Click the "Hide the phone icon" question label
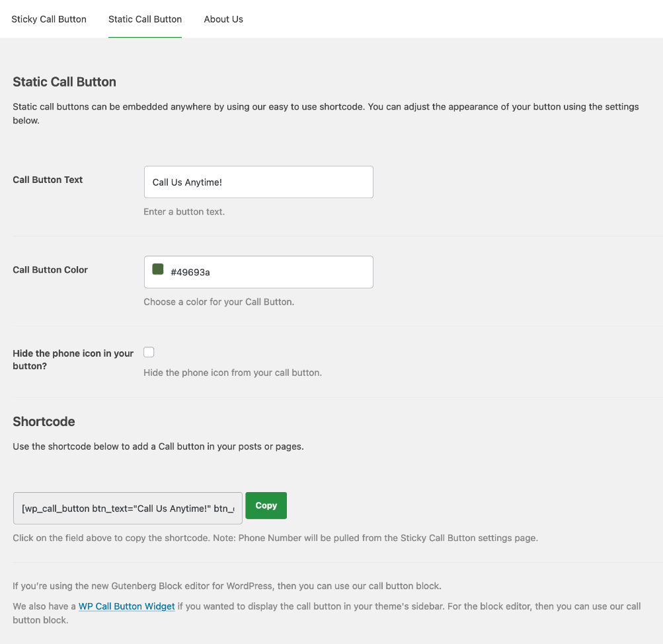The width and height of the screenshot is (663, 644). tap(73, 359)
